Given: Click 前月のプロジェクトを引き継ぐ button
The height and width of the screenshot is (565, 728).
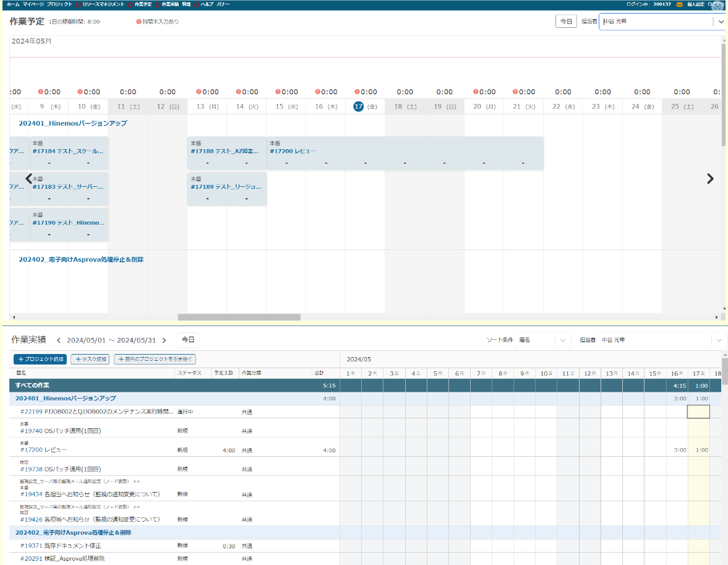Looking at the screenshot, I should (x=155, y=359).
